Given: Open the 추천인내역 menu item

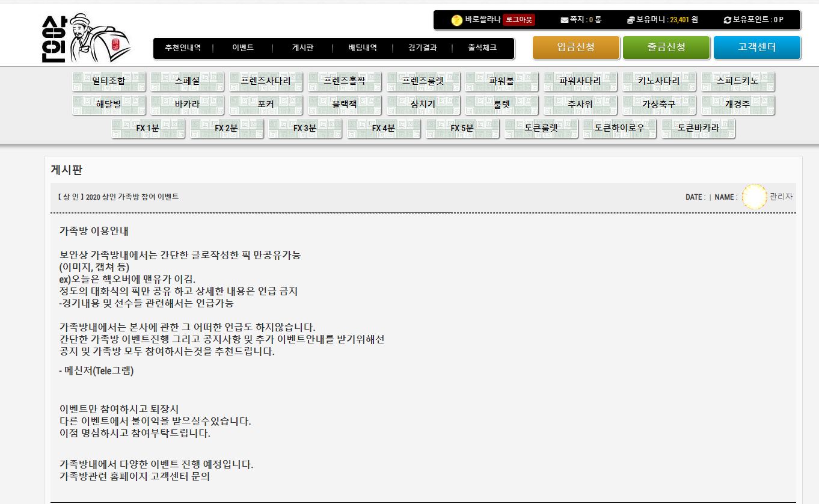Looking at the screenshot, I should pos(183,48).
